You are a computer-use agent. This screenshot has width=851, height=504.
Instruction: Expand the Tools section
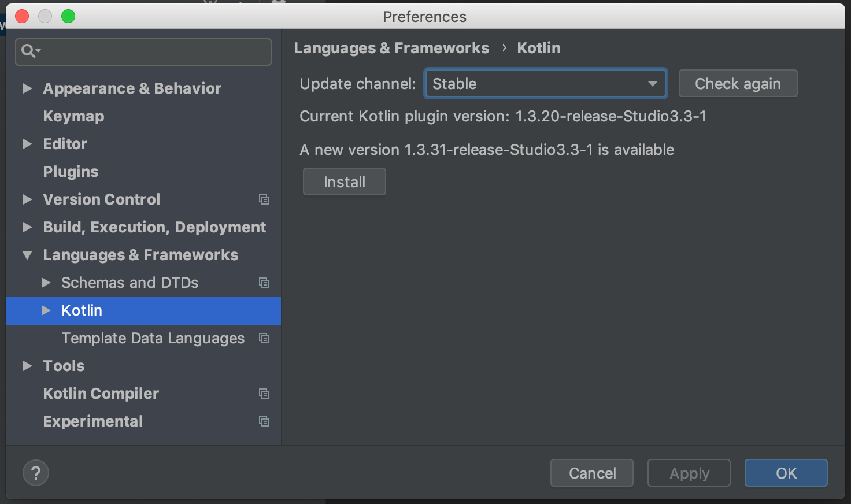pos(27,366)
